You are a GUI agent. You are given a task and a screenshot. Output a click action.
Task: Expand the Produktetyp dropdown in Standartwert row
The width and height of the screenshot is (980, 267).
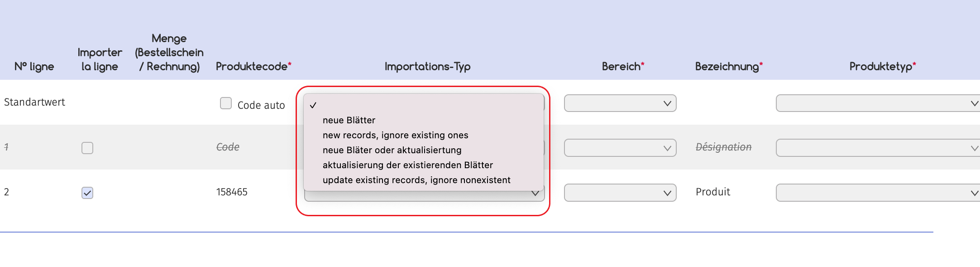[878, 103]
